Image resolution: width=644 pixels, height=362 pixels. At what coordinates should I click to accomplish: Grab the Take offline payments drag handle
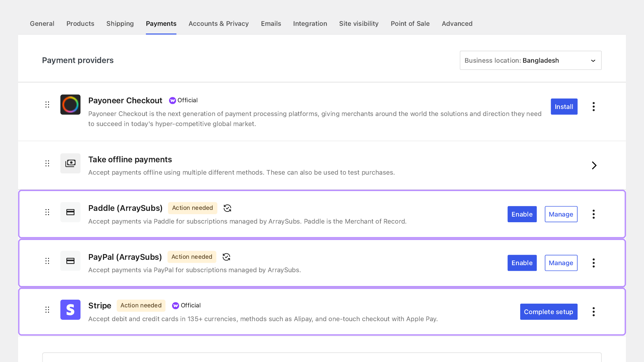click(x=47, y=163)
